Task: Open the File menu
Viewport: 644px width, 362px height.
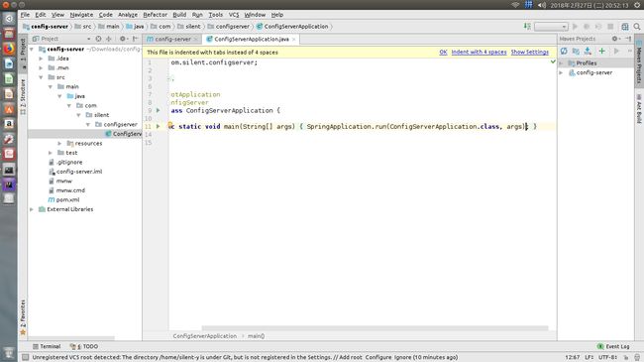Action: pyautogui.click(x=25, y=15)
